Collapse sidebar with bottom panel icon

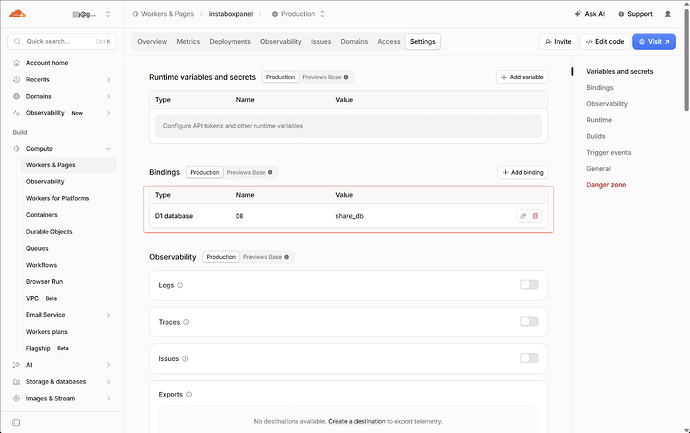point(16,422)
